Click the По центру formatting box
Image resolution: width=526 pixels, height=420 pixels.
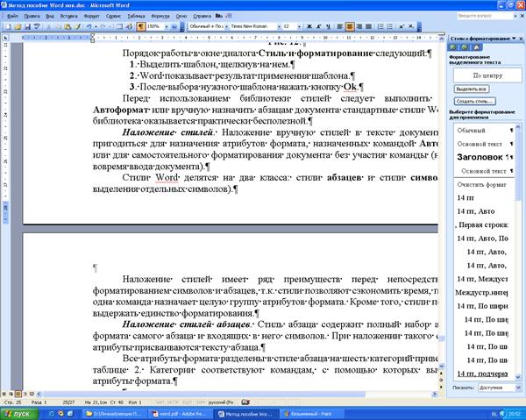pos(487,75)
